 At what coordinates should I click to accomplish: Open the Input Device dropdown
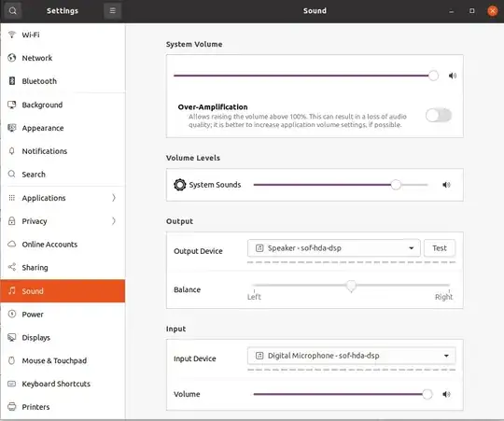pyautogui.click(x=351, y=356)
